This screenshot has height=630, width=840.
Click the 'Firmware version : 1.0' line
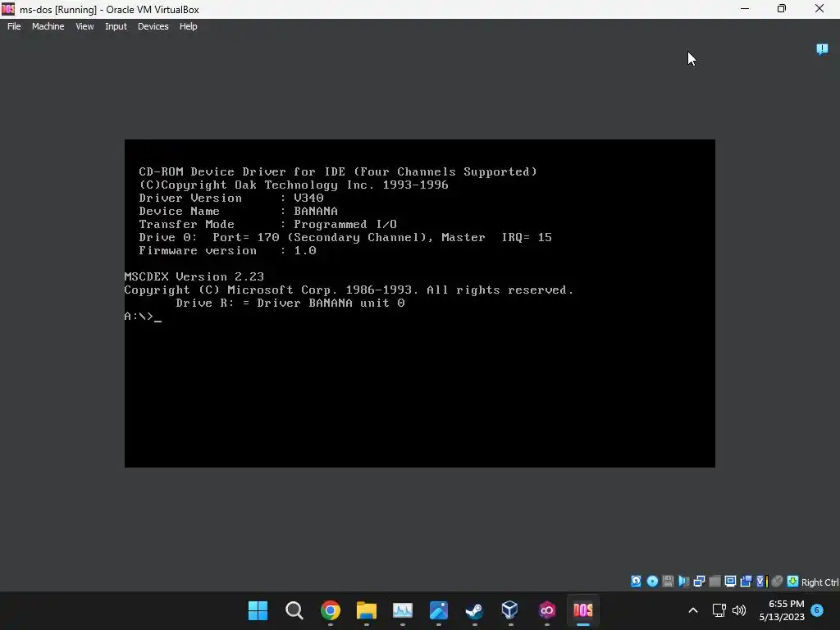pos(228,251)
